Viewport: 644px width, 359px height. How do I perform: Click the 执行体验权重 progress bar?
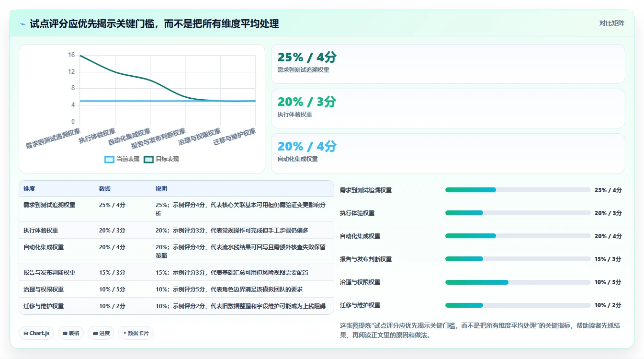point(518,213)
